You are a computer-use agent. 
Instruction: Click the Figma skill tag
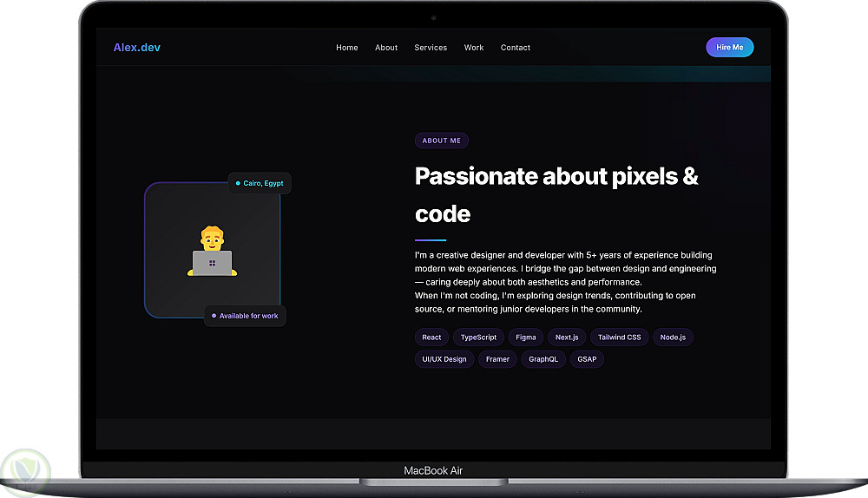[x=526, y=337]
